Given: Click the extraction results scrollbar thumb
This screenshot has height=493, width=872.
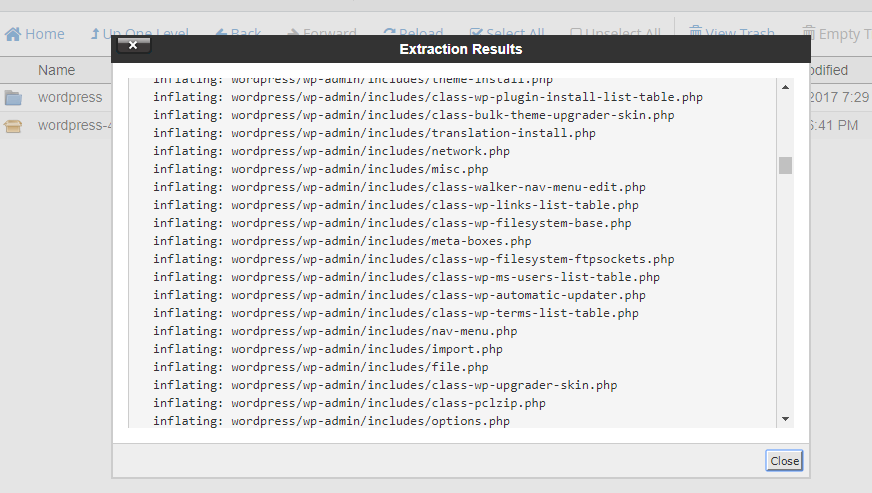Looking at the screenshot, I should pos(785,165).
